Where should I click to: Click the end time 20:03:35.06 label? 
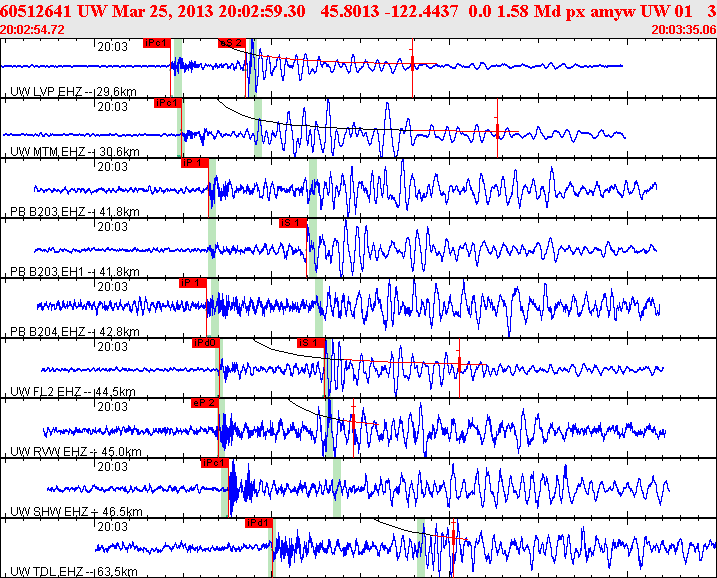coord(683,30)
